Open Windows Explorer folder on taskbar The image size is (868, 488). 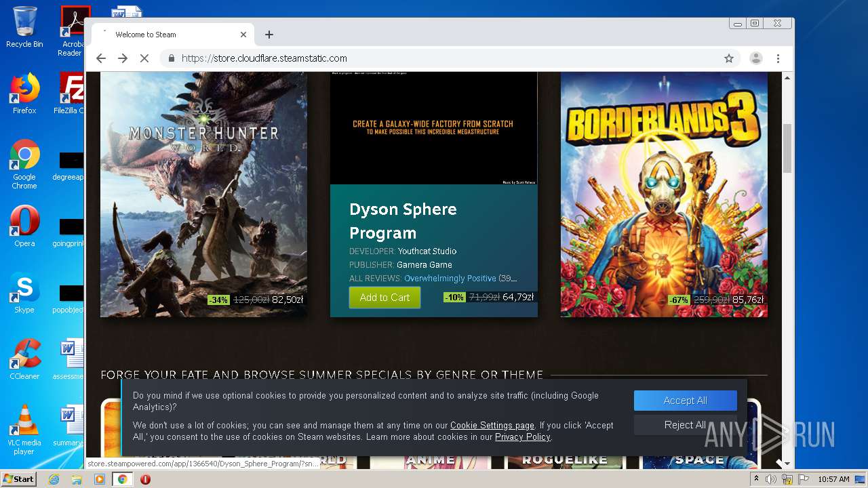(77, 479)
